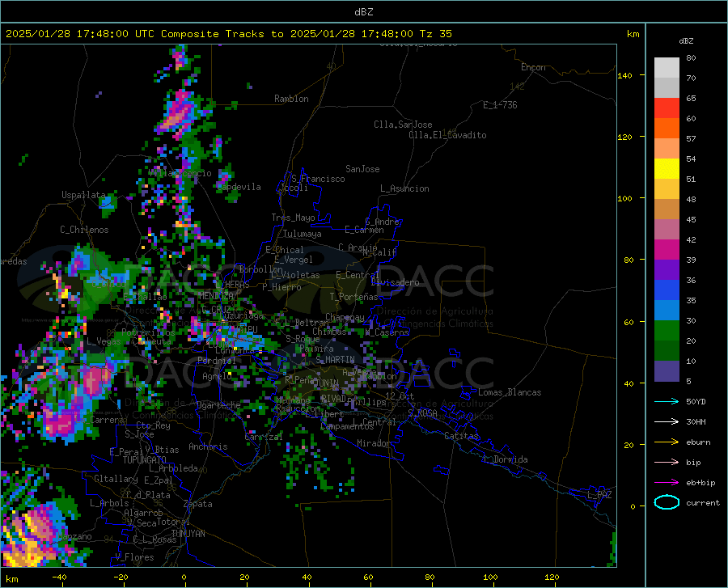Click the 'Potrerillos' map label
Image resolution: width=728 pixels, height=588 pixels.
tap(148, 332)
